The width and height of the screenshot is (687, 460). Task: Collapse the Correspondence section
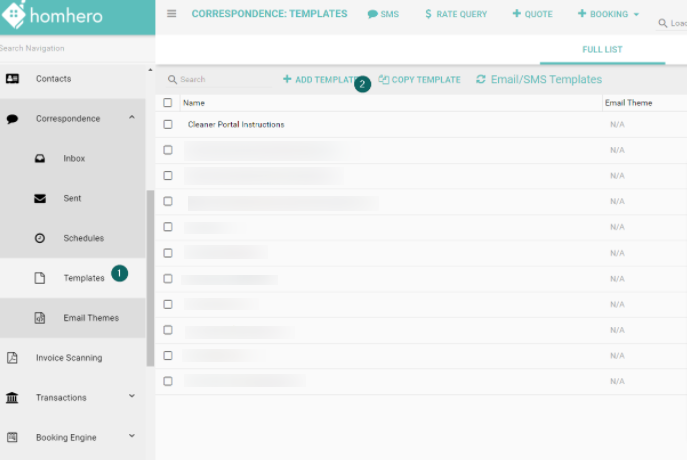132,118
